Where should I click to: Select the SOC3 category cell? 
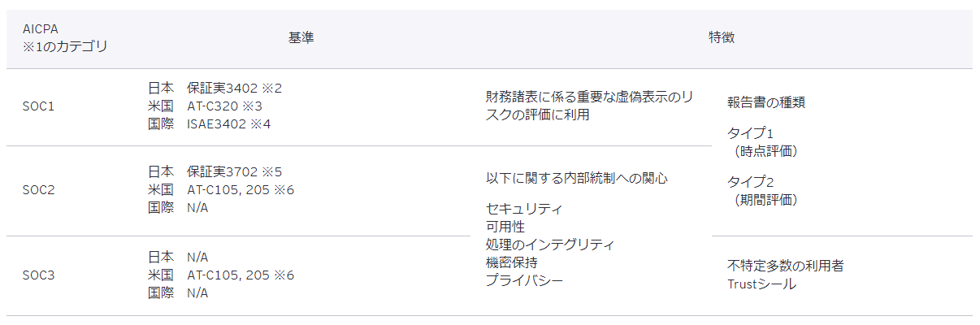[38, 275]
